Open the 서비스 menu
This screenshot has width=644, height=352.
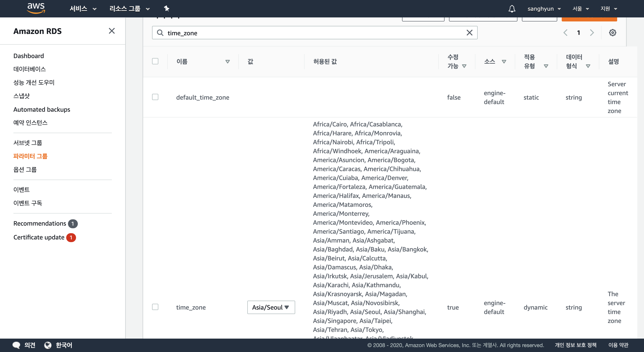(x=83, y=9)
